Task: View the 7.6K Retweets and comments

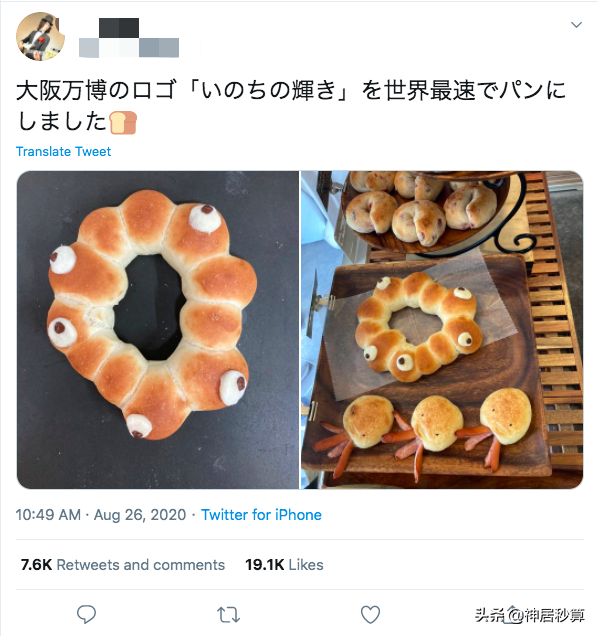Action: point(123,565)
